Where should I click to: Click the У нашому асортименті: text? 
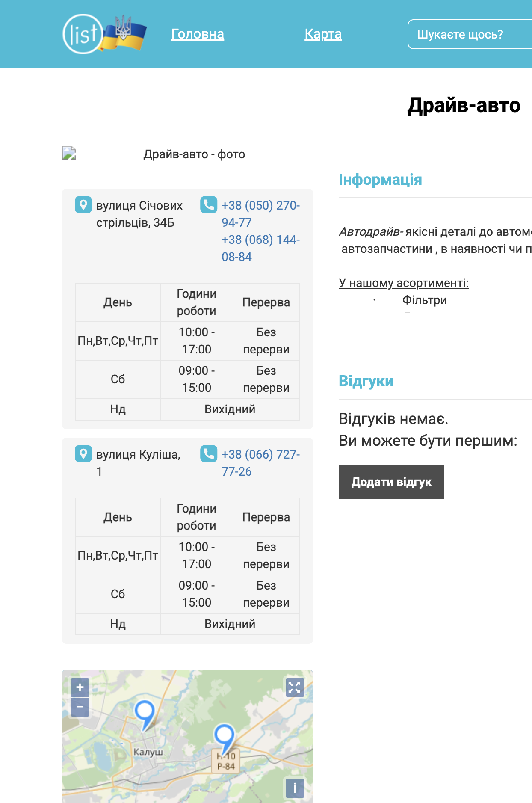[x=404, y=283]
